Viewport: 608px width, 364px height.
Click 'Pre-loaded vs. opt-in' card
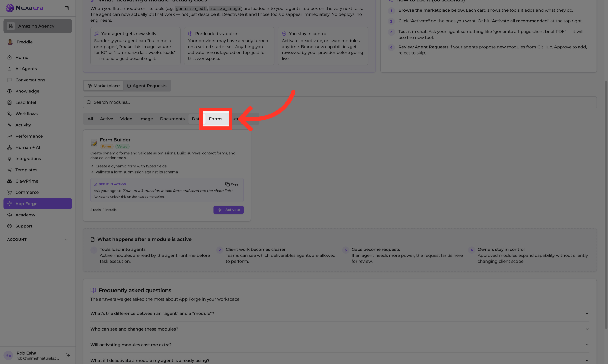[229, 46]
